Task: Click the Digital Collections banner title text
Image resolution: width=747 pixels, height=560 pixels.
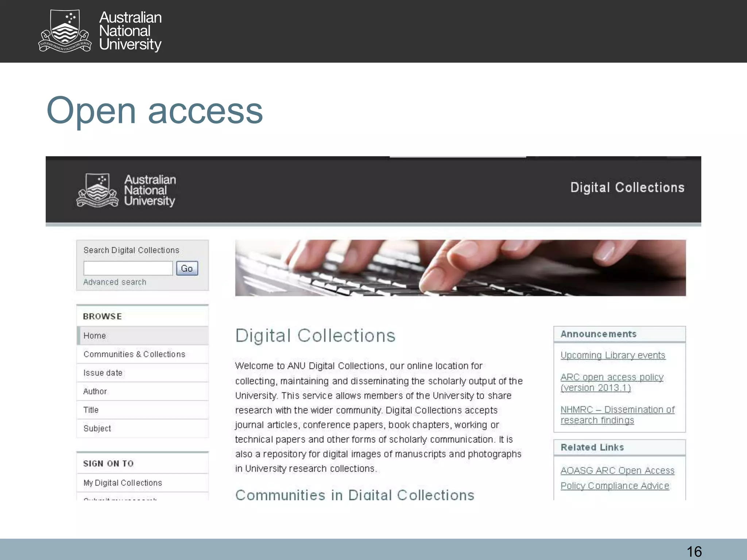Action: point(627,187)
